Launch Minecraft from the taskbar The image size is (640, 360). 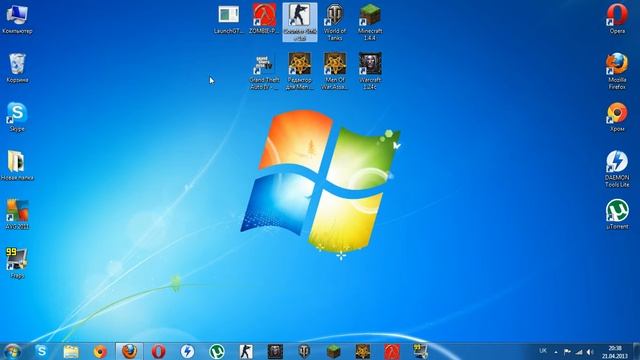point(333,351)
